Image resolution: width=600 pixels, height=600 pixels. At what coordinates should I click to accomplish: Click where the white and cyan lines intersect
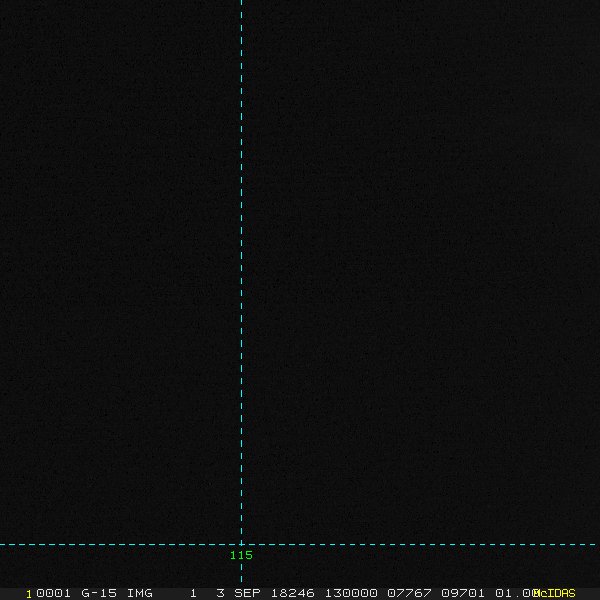tap(241, 544)
